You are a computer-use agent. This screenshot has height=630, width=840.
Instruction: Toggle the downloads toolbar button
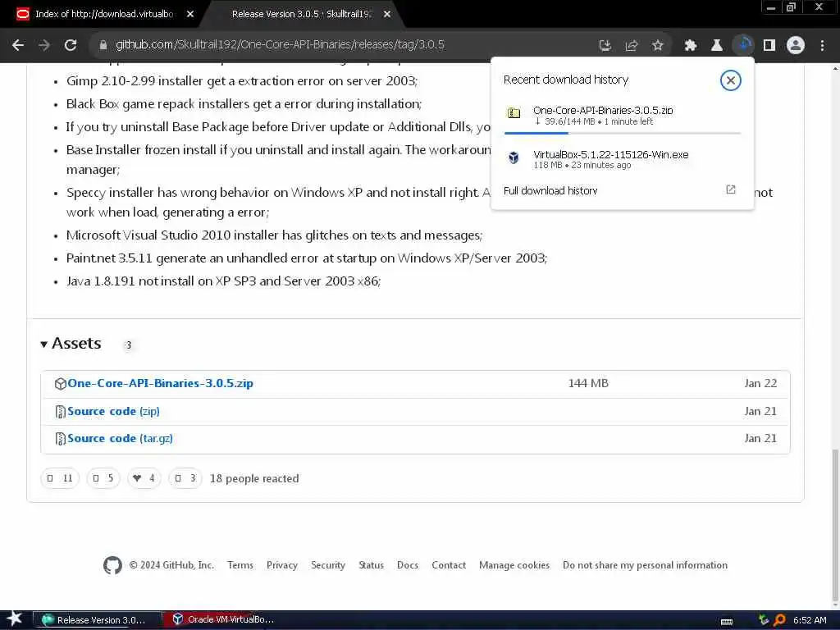[x=743, y=45]
